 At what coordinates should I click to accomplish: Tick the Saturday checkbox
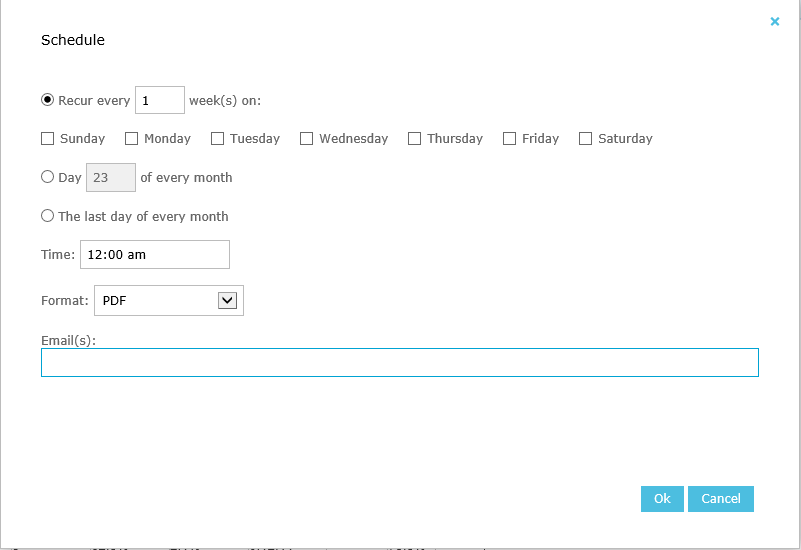[x=586, y=139]
